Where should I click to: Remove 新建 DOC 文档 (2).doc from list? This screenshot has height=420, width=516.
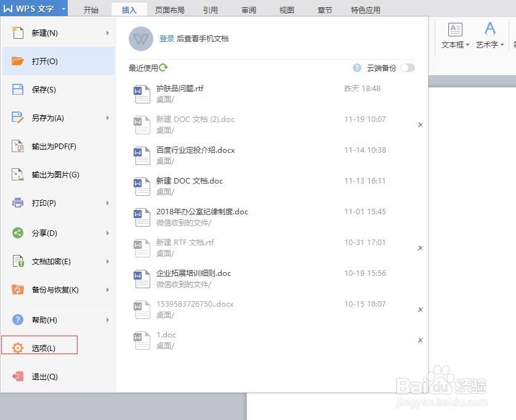click(x=420, y=125)
